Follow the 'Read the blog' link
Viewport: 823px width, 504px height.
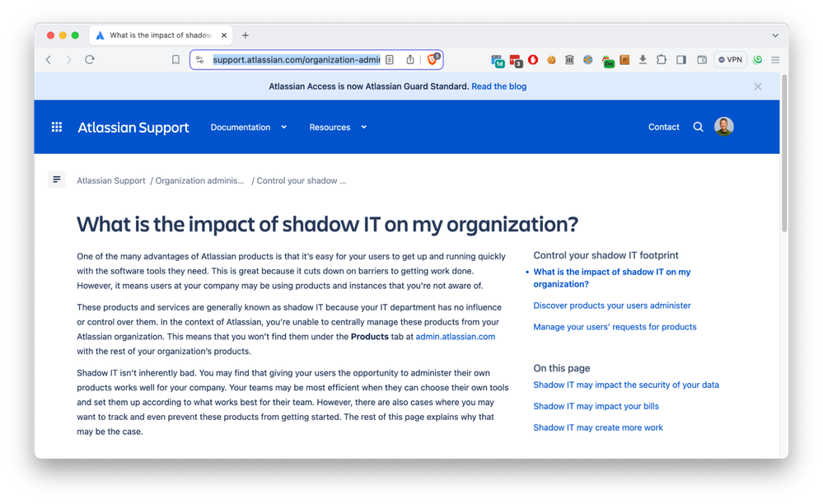(x=498, y=86)
